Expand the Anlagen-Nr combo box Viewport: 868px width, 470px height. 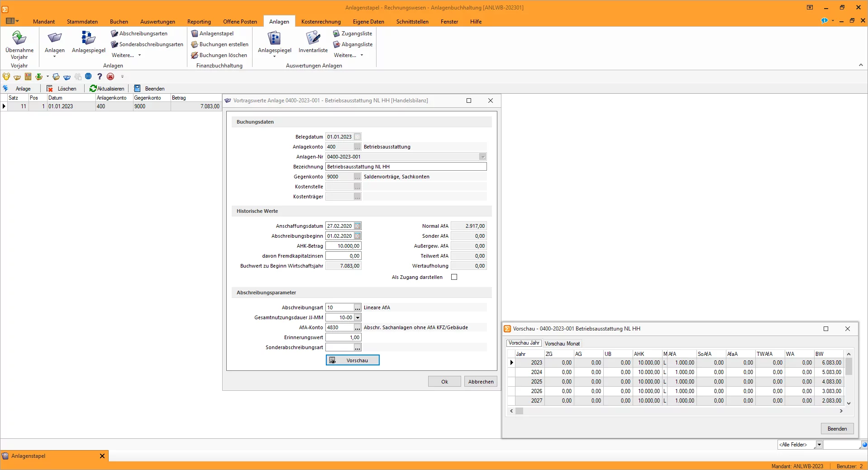click(483, 157)
